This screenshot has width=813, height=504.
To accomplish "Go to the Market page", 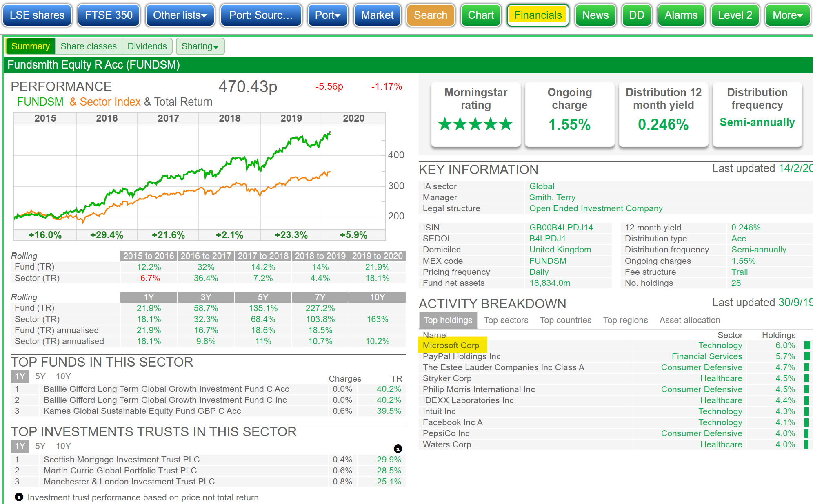I will click(378, 15).
